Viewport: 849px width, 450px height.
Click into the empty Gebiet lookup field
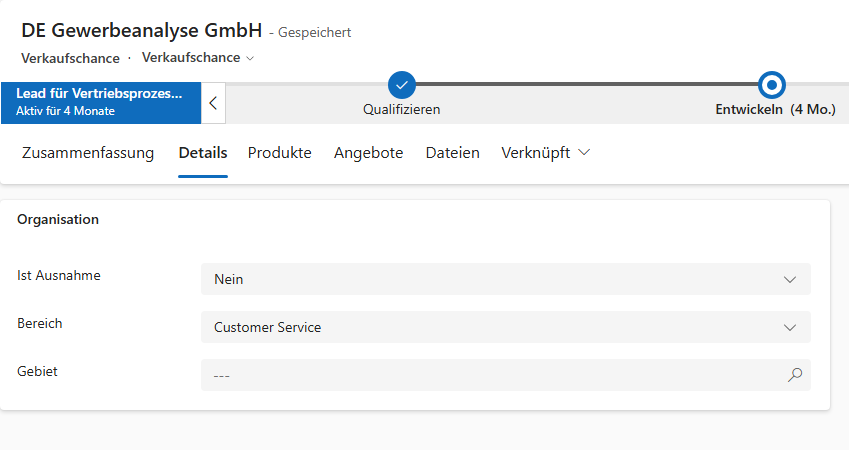[490, 375]
